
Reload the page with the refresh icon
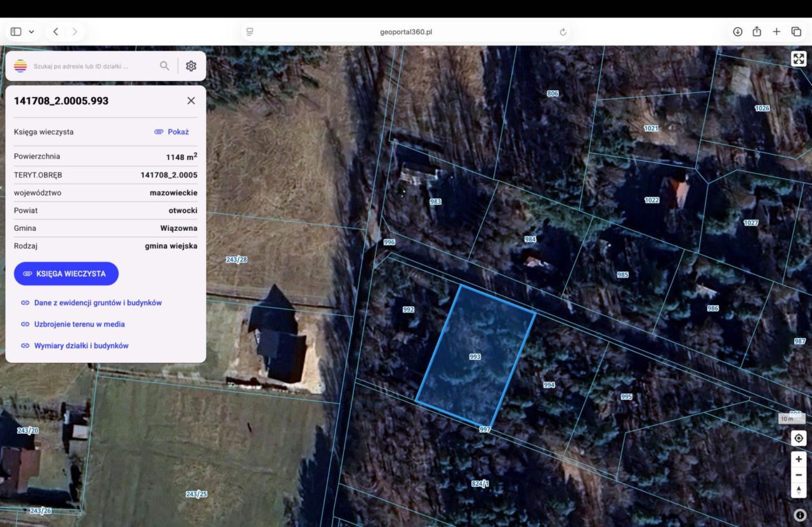[563, 32]
